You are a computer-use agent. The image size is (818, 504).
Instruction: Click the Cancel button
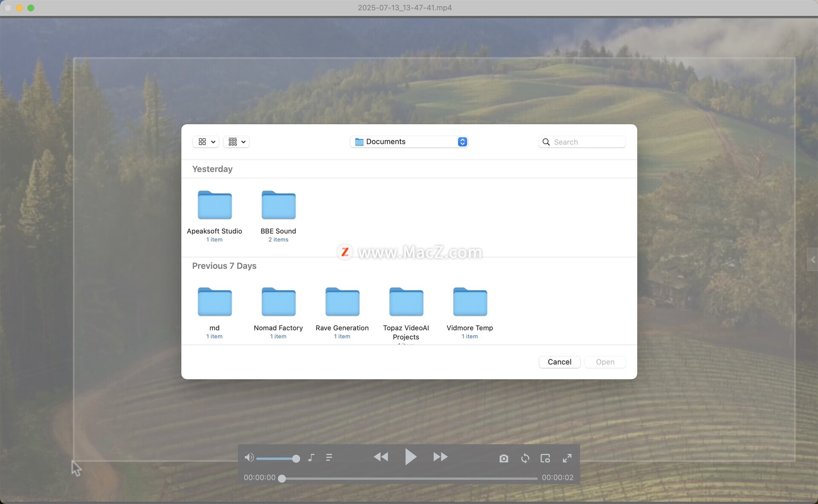click(559, 362)
